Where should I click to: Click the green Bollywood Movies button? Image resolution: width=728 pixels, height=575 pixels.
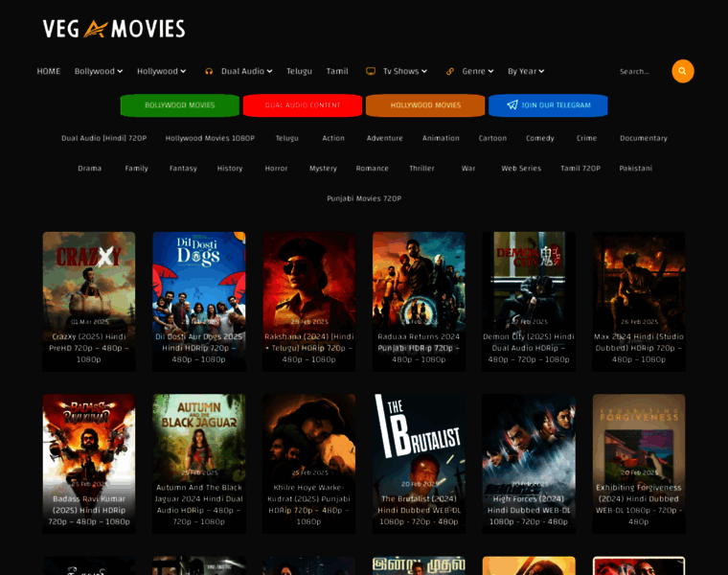[x=180, y=105]
